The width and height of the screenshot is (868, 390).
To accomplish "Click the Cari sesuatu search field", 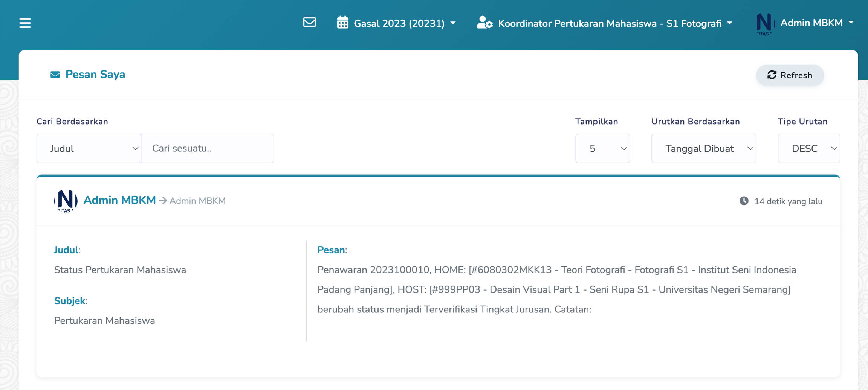I will (x=208, y=148).
